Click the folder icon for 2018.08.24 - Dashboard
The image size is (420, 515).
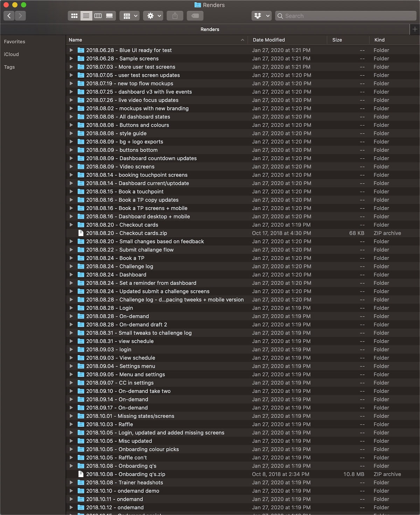click(81, 274)
